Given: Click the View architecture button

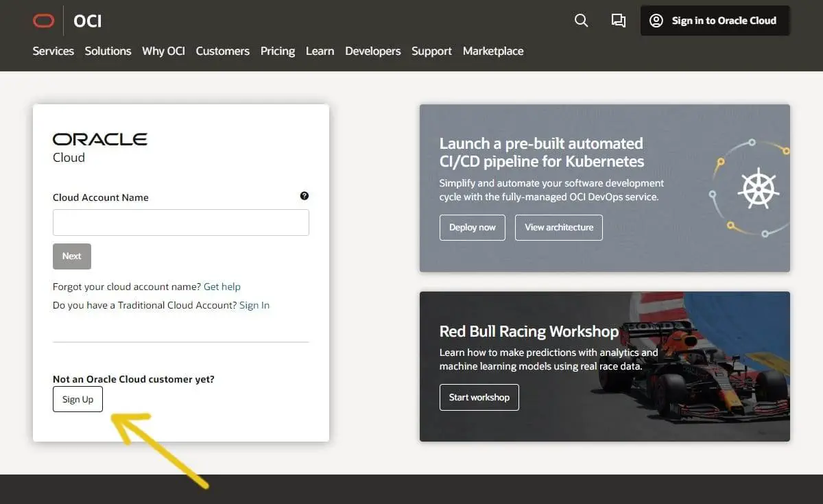Looking at the screenshot, I should (559, 228).
